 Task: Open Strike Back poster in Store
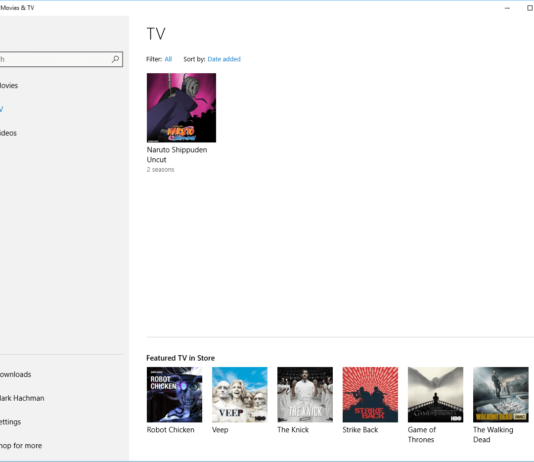[x=370, y=395]
